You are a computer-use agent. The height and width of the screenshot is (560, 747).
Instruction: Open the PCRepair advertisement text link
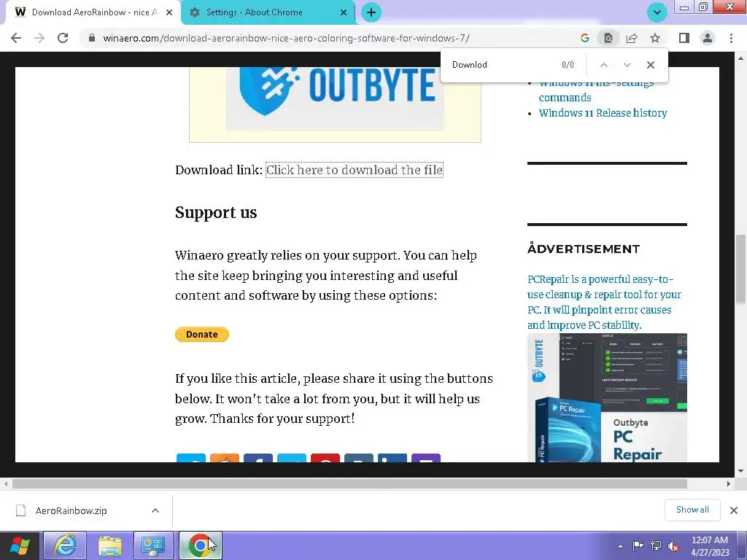[604, 302]
